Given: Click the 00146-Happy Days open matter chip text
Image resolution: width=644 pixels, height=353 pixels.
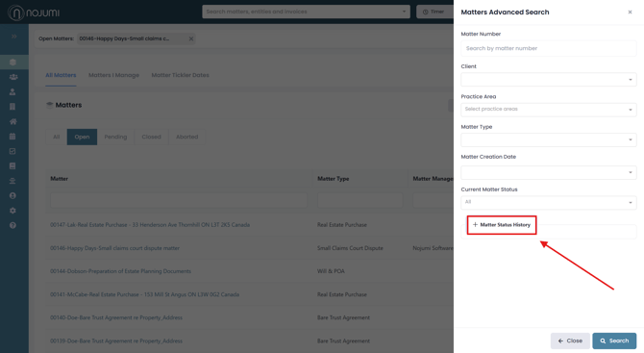Looking at the screenshot, I should 124,38.
